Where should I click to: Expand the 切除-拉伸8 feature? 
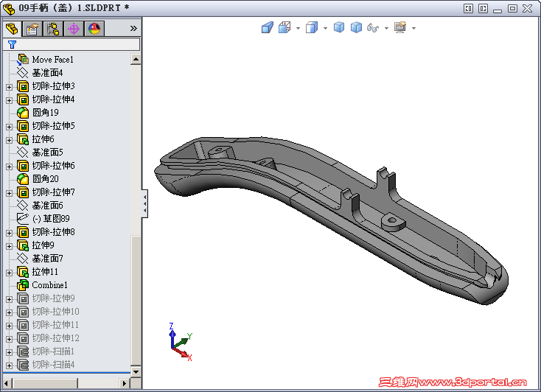point(10,233)
